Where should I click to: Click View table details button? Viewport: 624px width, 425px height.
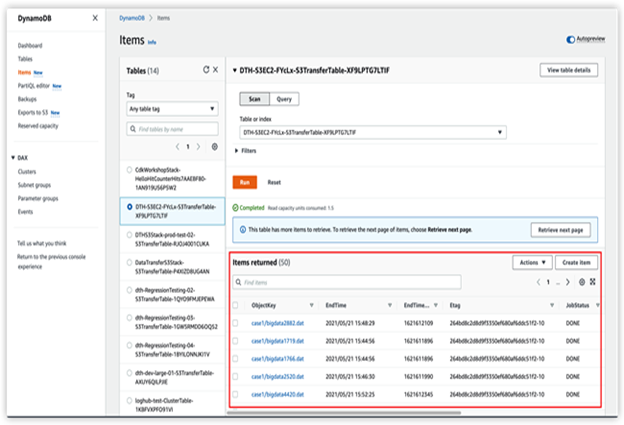(x=569, y=70)
